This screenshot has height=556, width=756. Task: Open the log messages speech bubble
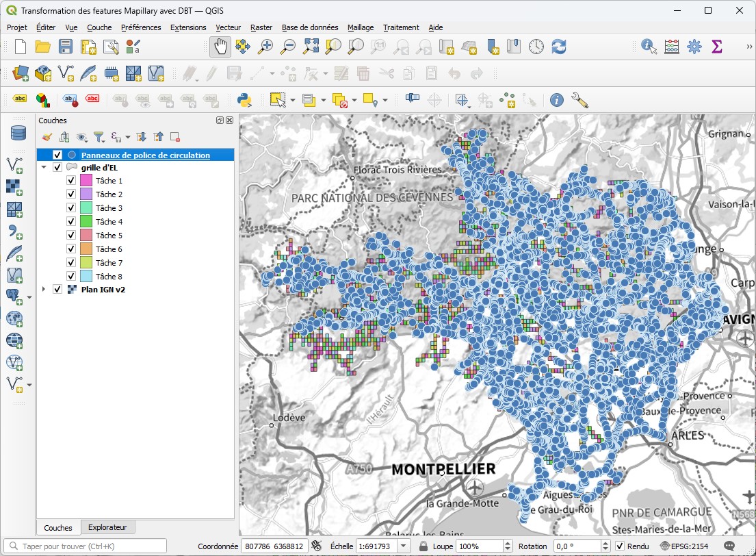(729, 546)
